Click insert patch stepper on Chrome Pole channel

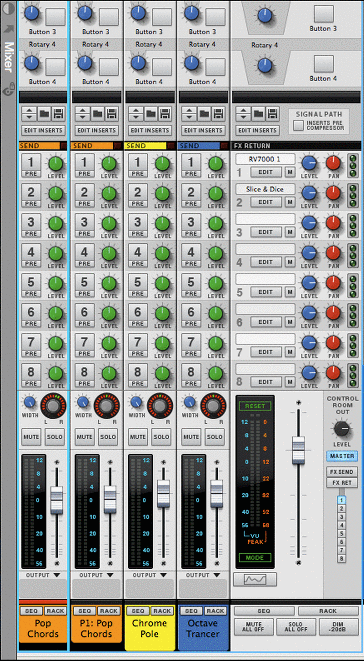(x=136, y=113)
